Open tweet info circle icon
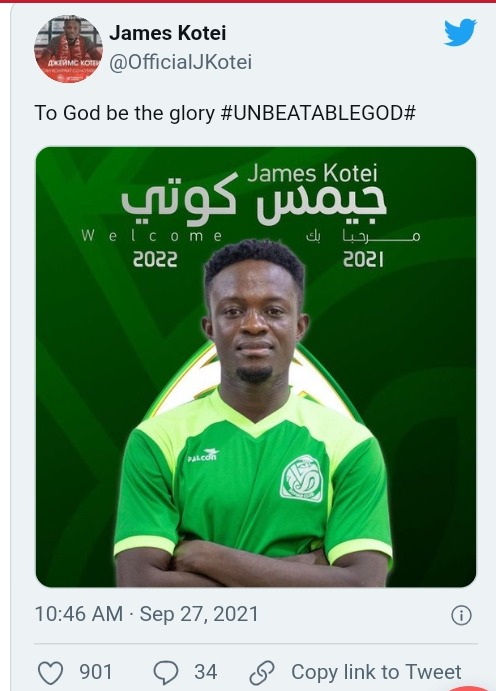 point(461,615)
